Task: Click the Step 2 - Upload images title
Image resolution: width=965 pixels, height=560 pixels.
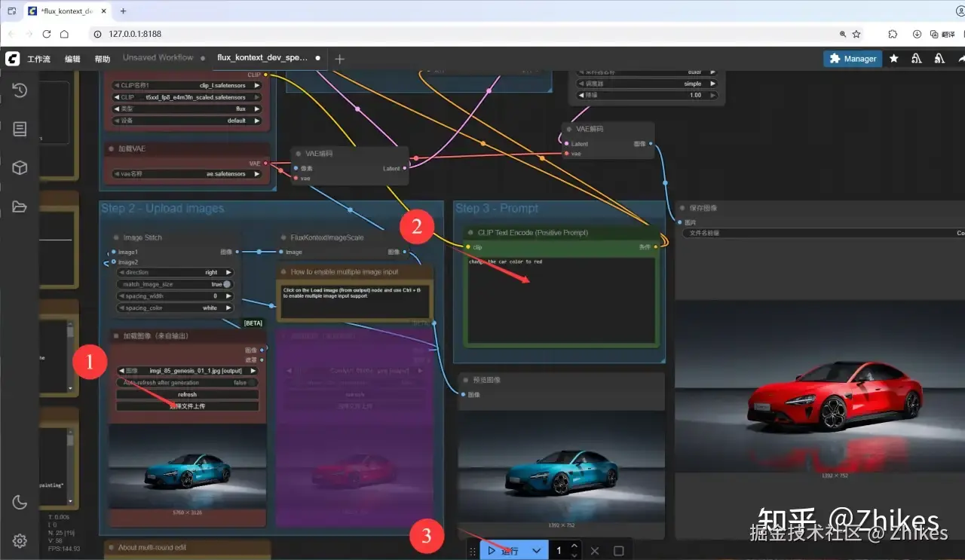Action: (163, 209)
